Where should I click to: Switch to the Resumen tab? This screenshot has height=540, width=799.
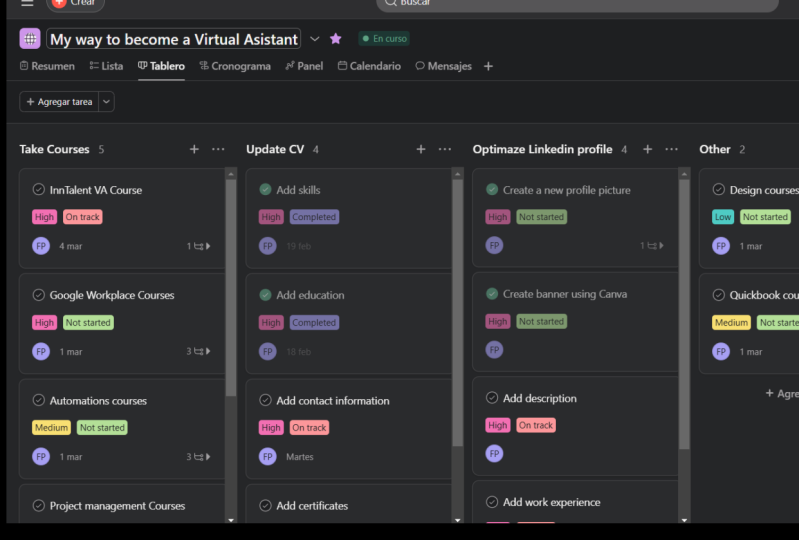click(47, 66)
